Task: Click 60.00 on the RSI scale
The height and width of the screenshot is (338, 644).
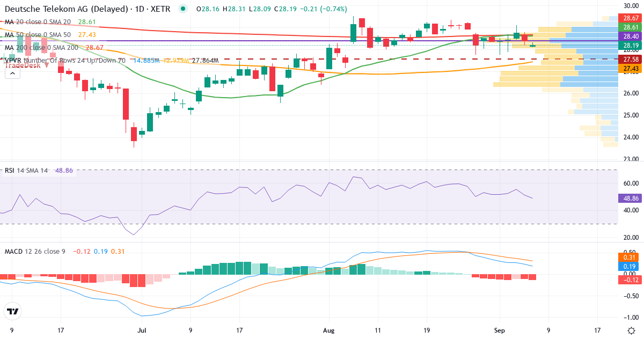Action: (x=631, y=183)
